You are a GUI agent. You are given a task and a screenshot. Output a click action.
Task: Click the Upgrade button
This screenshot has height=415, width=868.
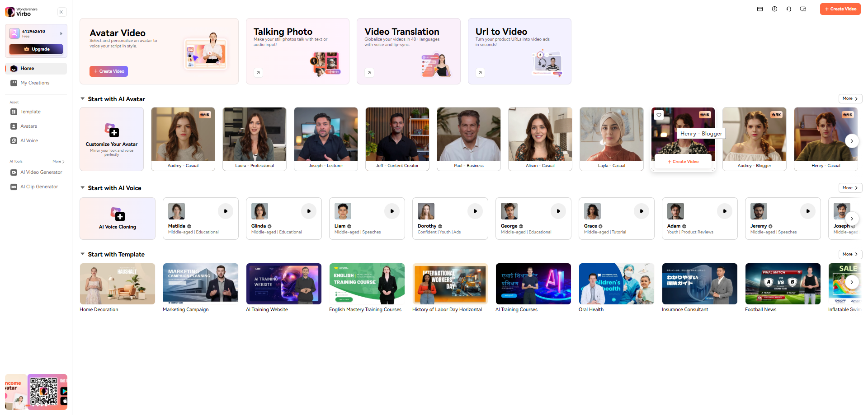36,49
